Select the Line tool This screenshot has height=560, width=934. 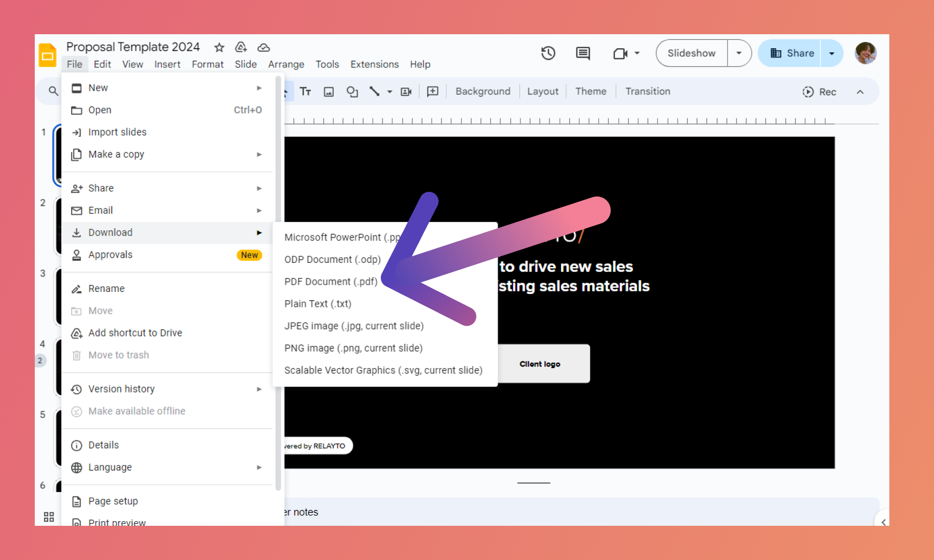tap(374, 91)
